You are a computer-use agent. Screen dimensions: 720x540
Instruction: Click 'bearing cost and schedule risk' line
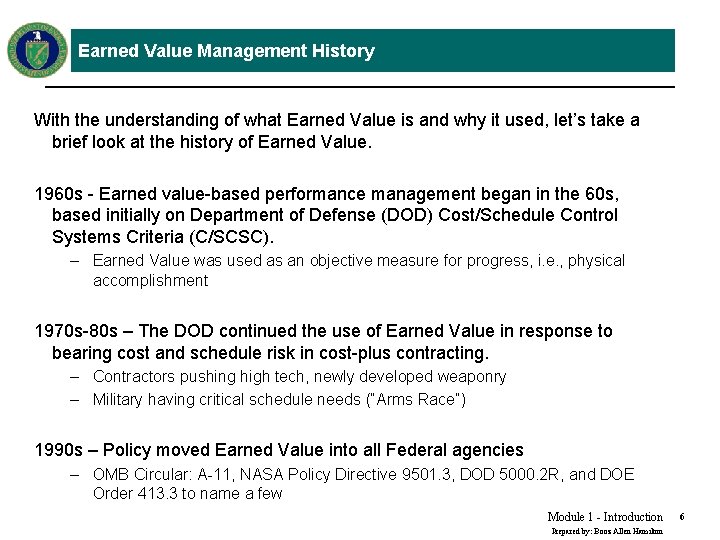coord(270,353)
